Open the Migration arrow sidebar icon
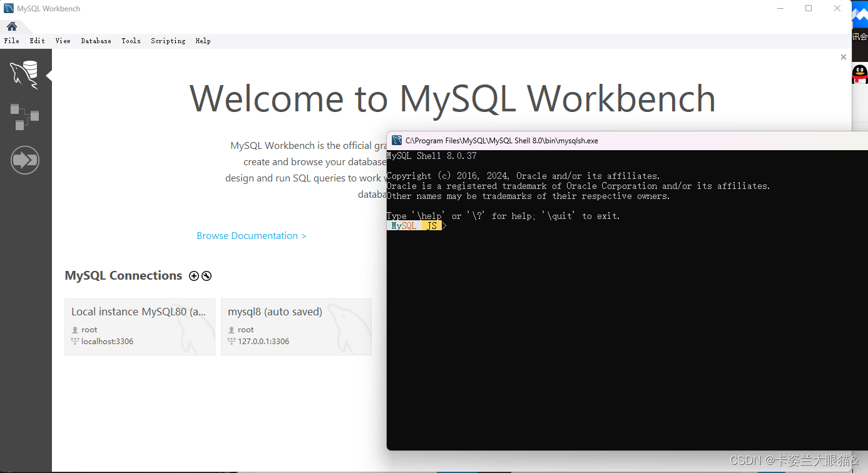868x473 pixels. pyautogui.click(x=25, y=161)
